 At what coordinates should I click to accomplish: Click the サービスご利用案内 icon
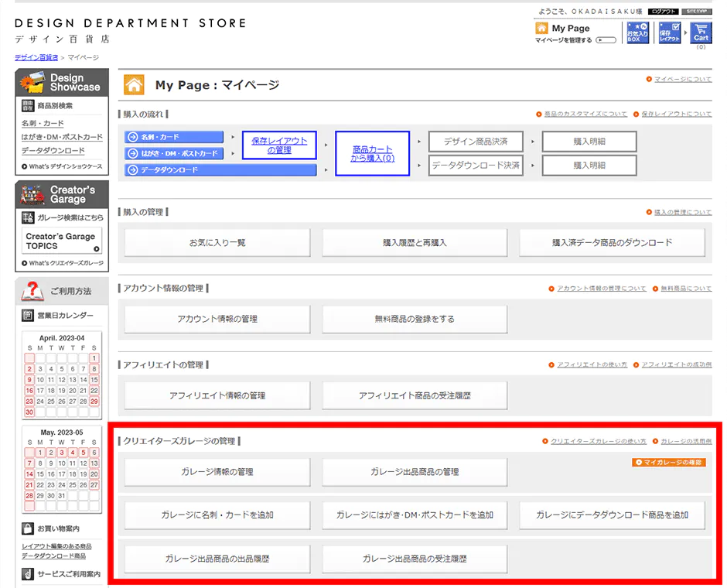coord(28,573)
